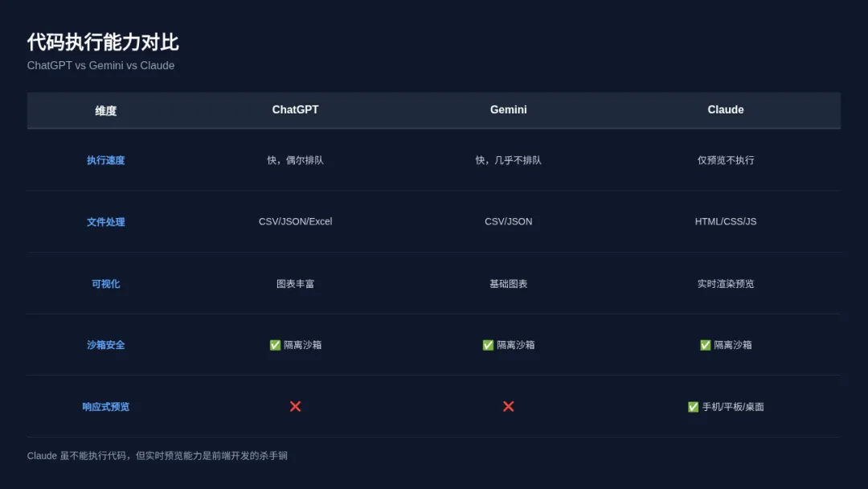Click the 隔离沙箱 text under Gemini
Image resolution: width=868 pixels, height=489 pixels.
[x=516, y=345]
